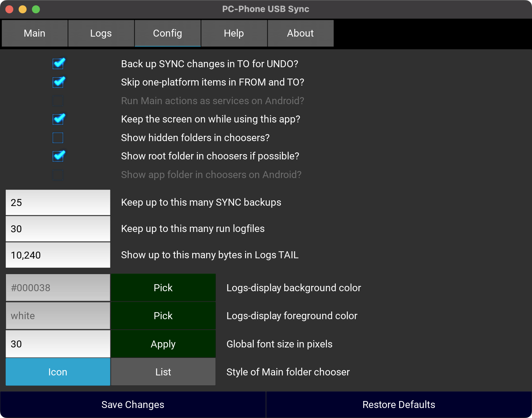Image resolution: width=532 pixels, height=418 pixels.
Task: Choose Icon style for folder chooser
Action: click(x=58, y=372)
